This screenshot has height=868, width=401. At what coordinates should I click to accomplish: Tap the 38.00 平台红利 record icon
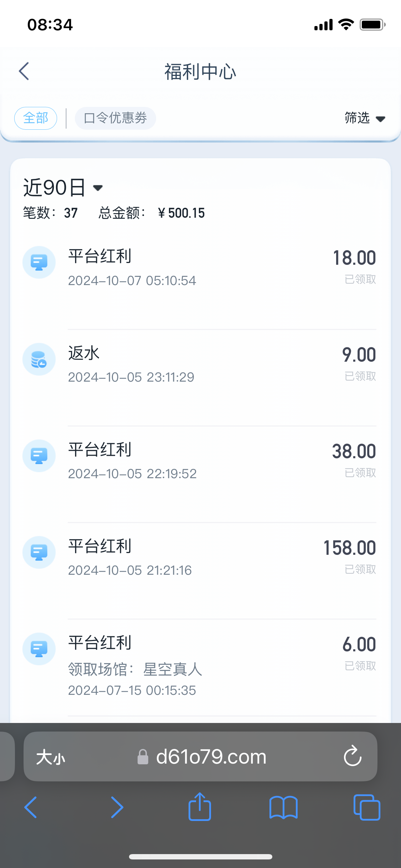click(39, 456)
